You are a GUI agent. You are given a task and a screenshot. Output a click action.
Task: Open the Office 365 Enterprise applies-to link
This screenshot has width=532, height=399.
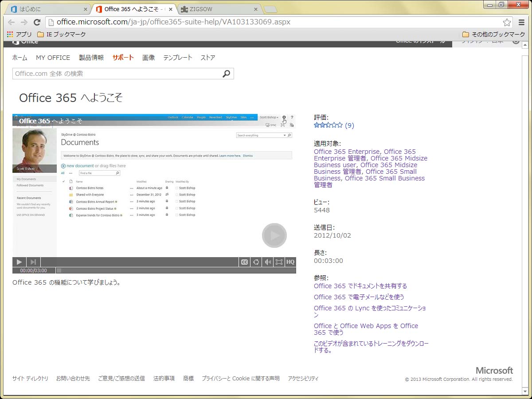[347, 152]
